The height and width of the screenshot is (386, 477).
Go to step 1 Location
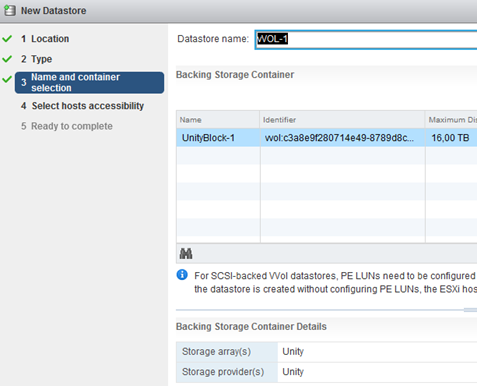(45, 39)
